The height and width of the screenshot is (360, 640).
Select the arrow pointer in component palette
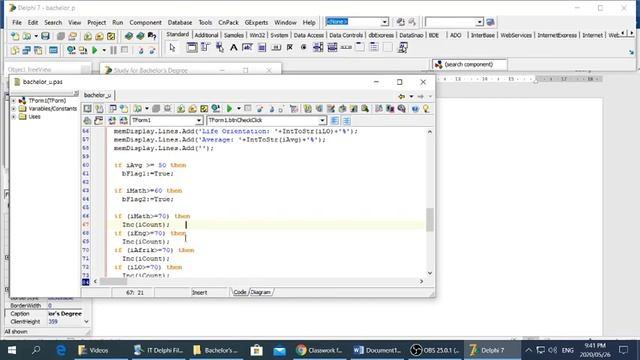pos(172,48)
